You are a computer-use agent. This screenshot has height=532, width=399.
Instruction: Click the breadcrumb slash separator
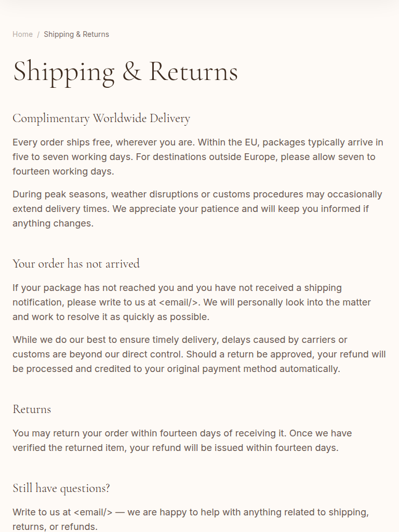click(38, 34)
